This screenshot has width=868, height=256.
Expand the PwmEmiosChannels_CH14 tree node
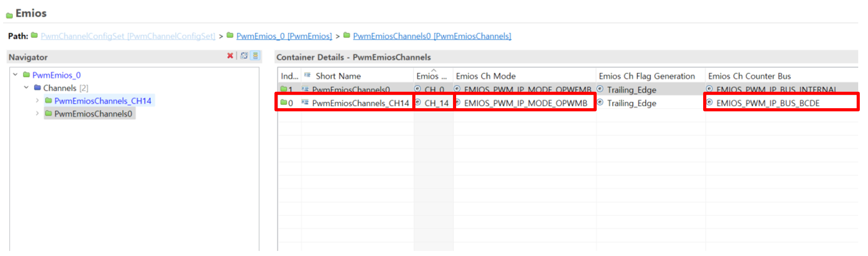point(37,101)
